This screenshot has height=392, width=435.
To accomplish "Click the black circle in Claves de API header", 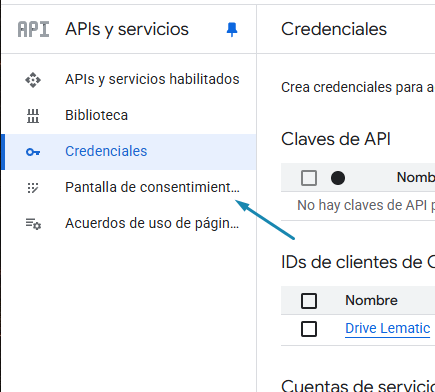I will pyautogui.click(x=338, y=178).
